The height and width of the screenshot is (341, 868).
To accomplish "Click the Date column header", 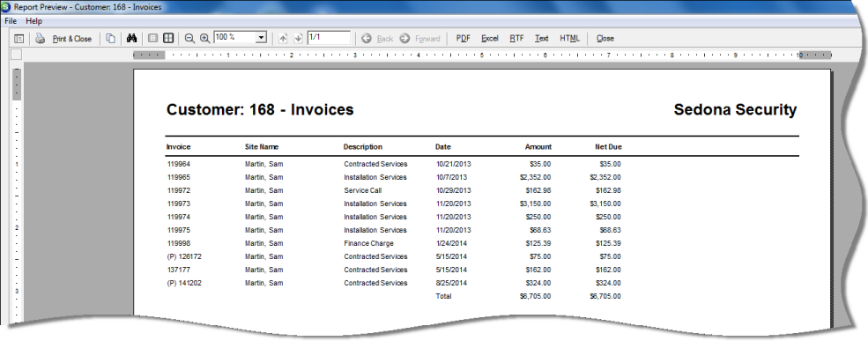I will point(443,147).
